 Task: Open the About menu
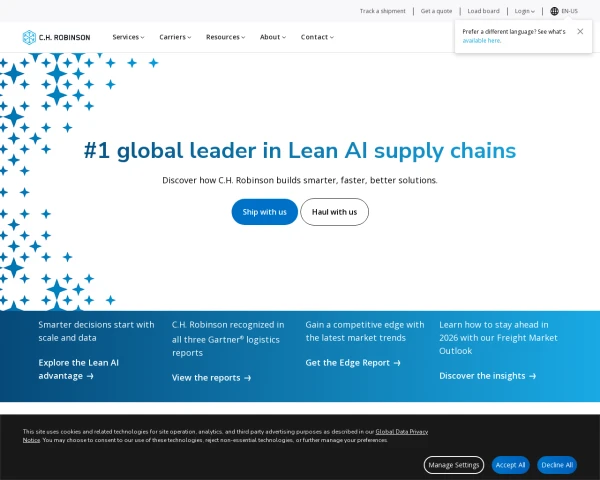(x=273, y=37)
